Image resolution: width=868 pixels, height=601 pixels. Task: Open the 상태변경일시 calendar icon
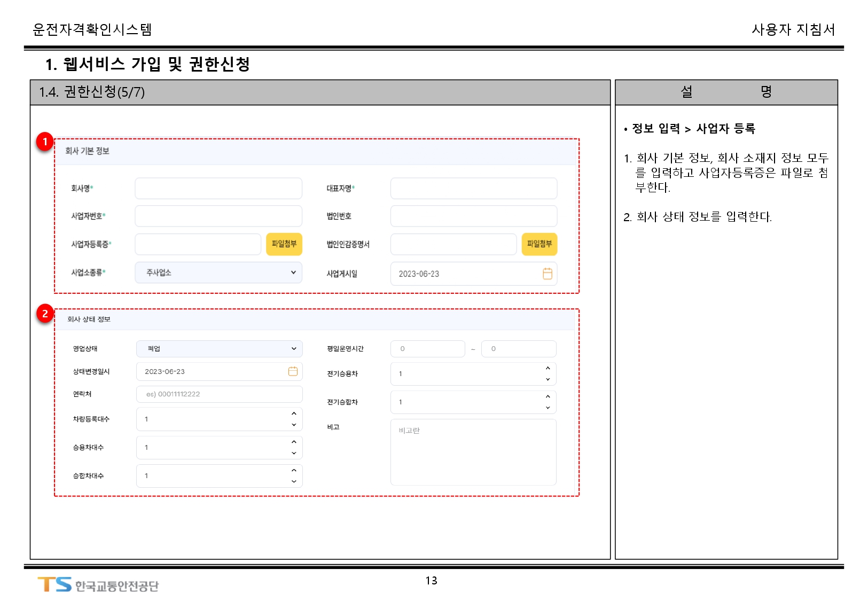point(293,371)
